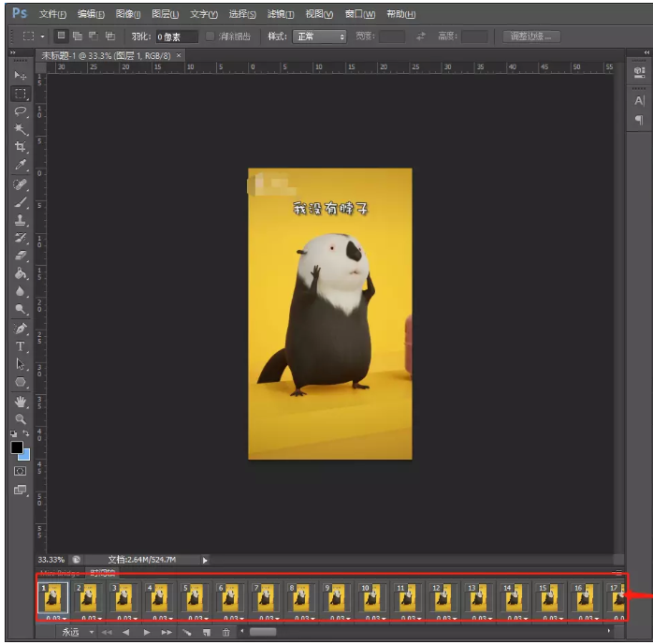Open the 滤镜 (Filter) menu
653x644 pixels.
click(x=281, y=14)
